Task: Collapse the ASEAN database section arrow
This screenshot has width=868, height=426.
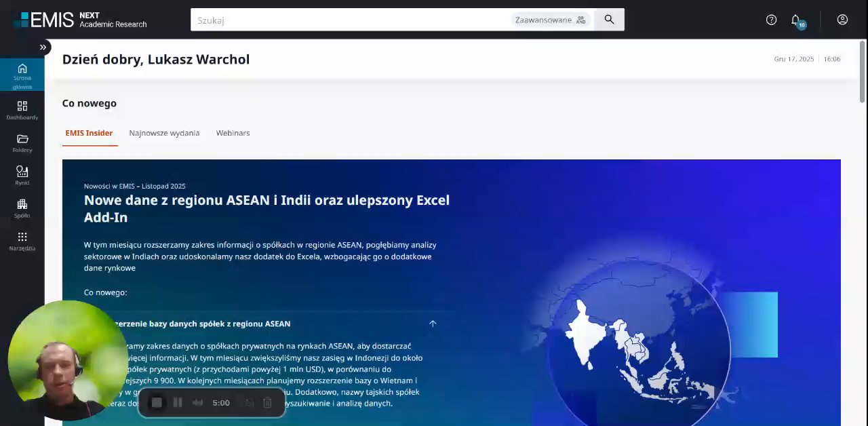Action: coord(433,324)
